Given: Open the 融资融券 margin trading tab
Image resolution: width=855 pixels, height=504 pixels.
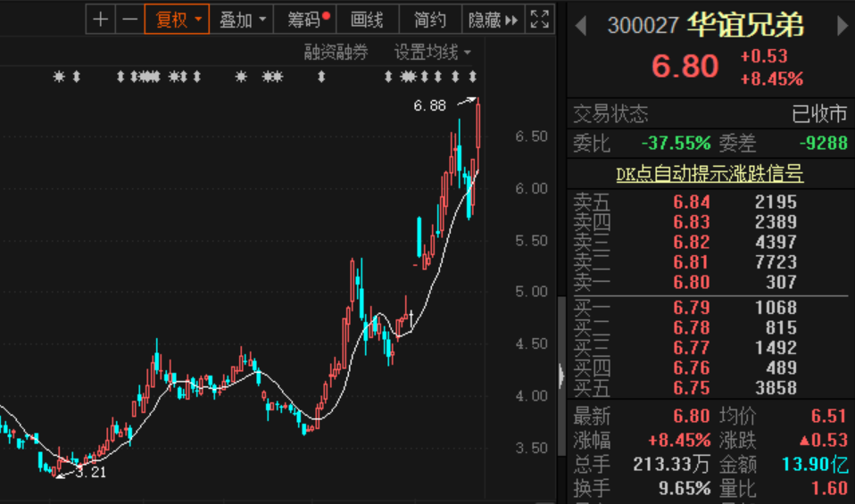Looking at the screenshot, I should point(336,53).
